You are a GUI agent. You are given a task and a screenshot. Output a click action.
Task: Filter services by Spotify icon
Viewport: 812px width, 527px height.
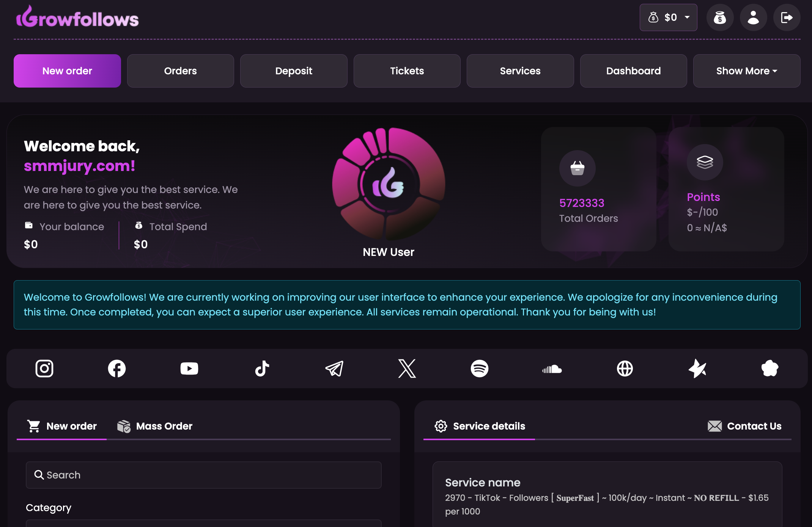[480, 369]
